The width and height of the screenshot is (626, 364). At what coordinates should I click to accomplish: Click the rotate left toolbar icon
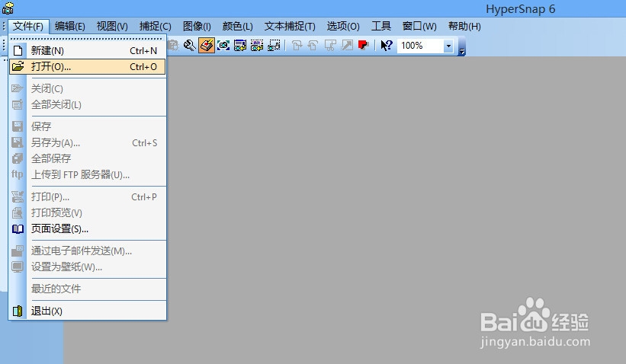click(x=313, y=46)
